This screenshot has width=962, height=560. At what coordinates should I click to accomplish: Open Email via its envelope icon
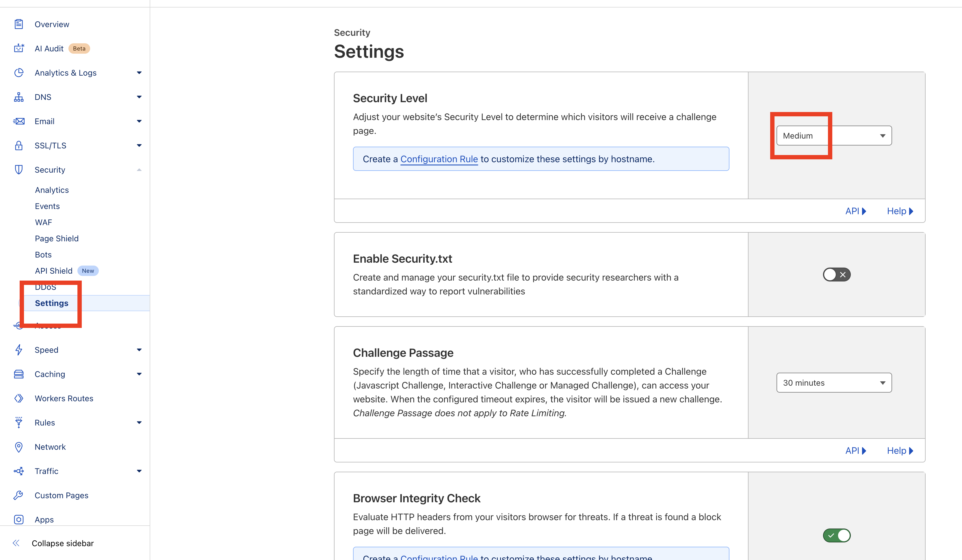19,121
